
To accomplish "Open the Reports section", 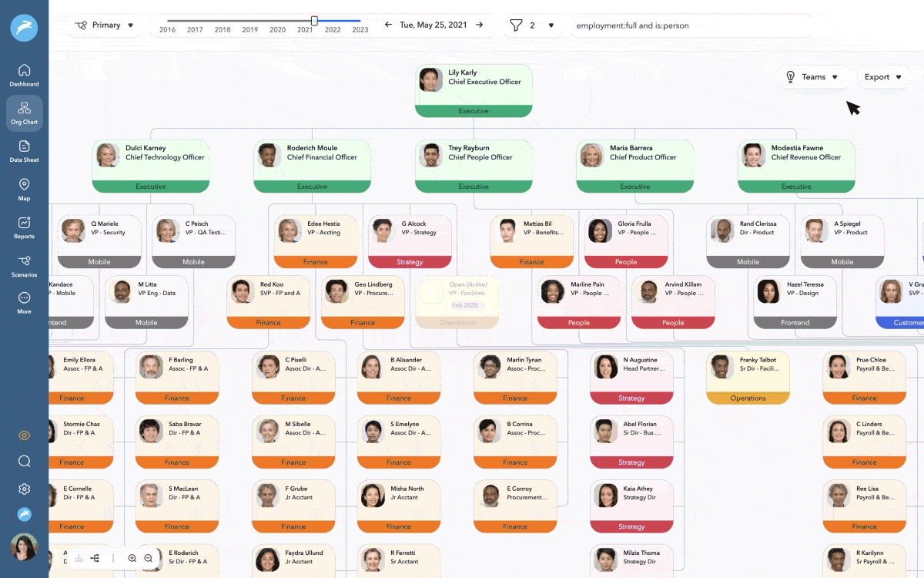I will point(24,227).
